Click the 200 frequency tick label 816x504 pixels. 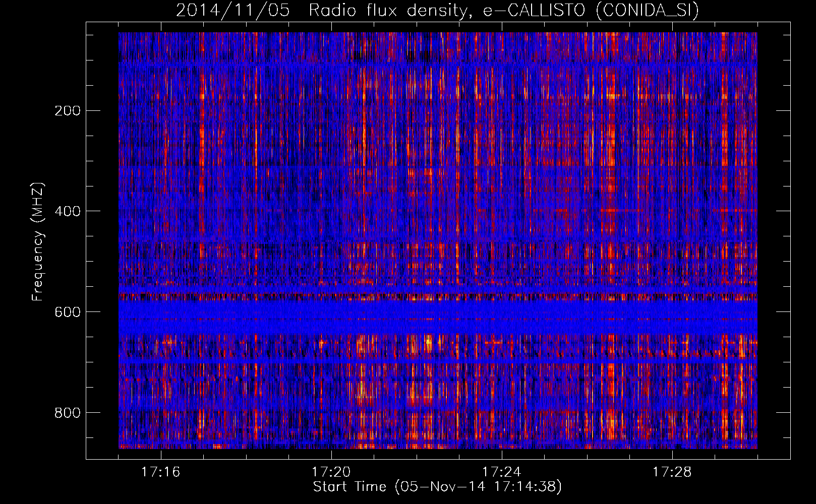coord(68,110)
